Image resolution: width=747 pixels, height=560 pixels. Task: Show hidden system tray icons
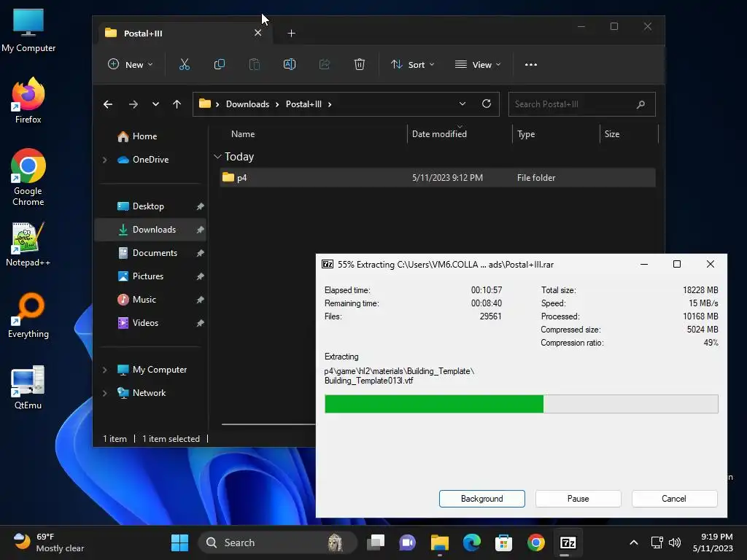(634, 542)
